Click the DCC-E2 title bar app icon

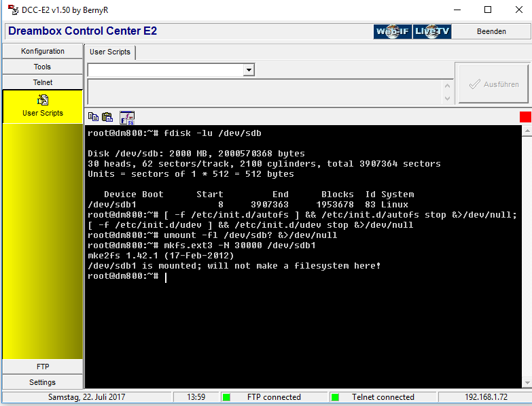(12, 10)
